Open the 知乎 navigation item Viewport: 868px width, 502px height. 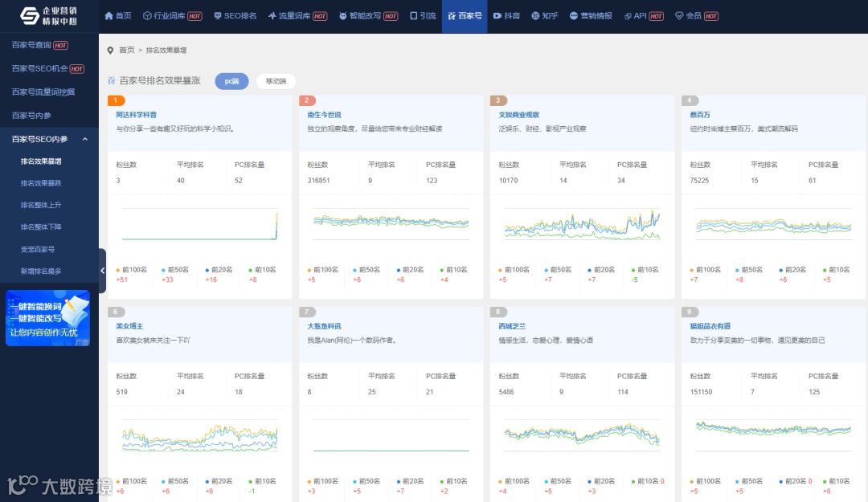[545, 16]
